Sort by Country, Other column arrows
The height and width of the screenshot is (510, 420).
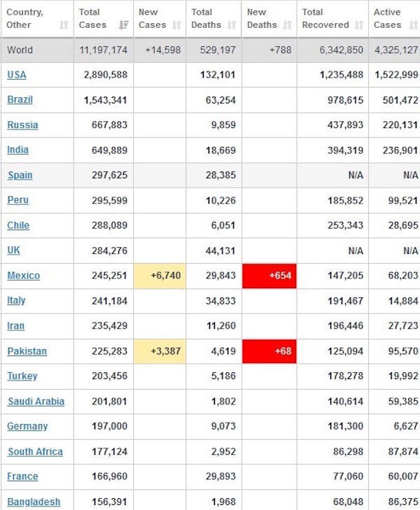tap(64, 25)
